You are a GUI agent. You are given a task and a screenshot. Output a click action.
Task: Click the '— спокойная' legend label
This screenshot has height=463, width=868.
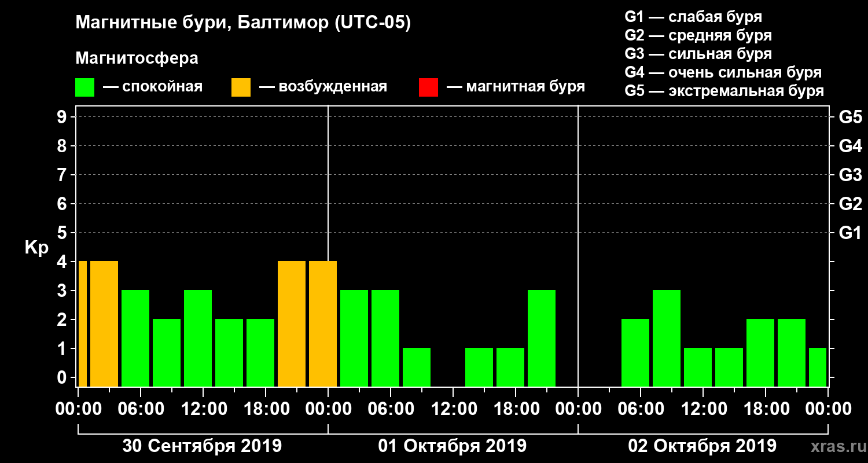coord(153,87)
